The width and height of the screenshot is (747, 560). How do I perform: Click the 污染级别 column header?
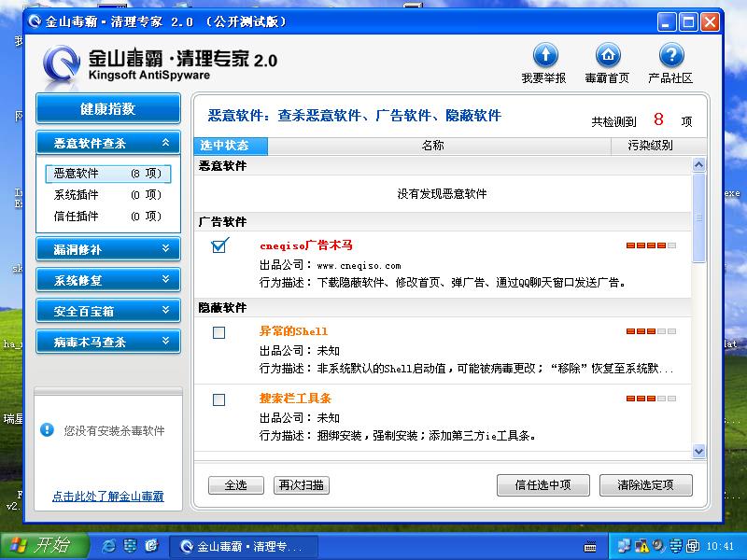[658, 146]
